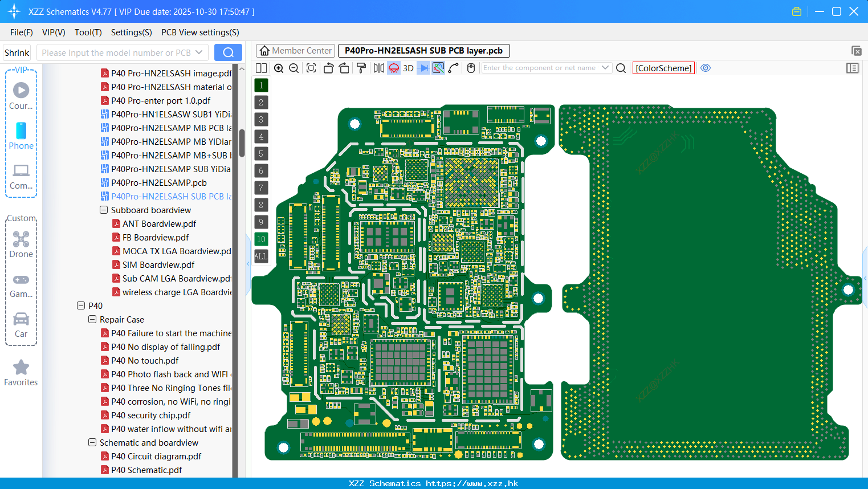
Task: Collapse the P40 tree node
Action: (x=81, y=305)
